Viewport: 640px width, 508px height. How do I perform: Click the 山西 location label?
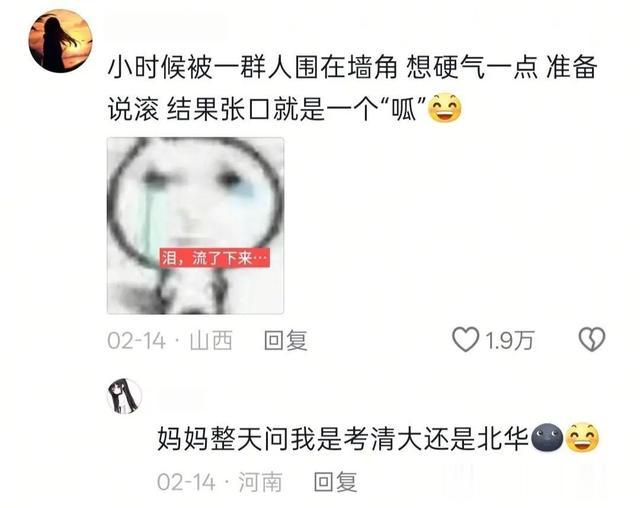pyautogui.click(x=211, y=340)
